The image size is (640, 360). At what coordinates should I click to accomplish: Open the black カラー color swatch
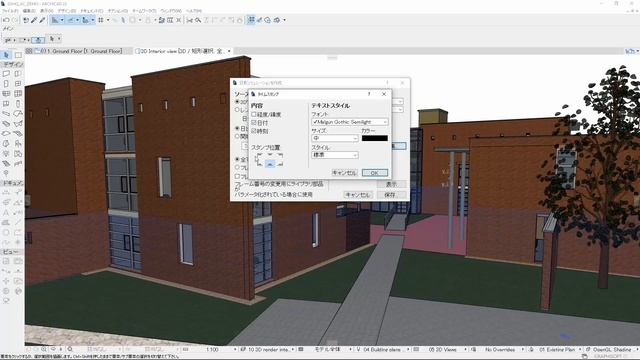[x=375, y=138]
